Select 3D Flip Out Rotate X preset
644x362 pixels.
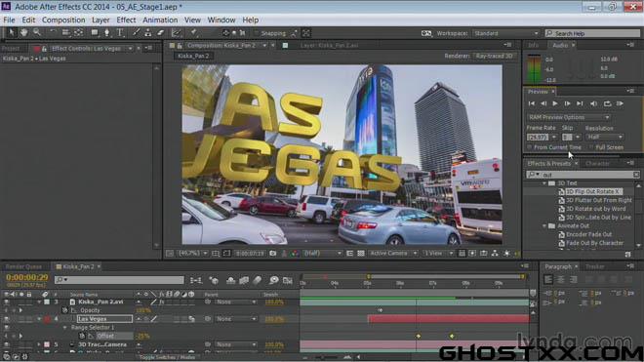click(x=592, y=192)
